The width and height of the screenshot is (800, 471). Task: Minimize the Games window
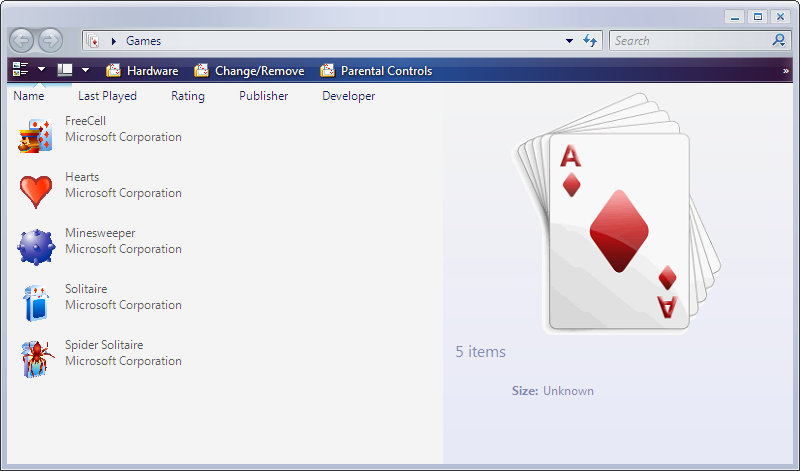click(x=735, y=17)
